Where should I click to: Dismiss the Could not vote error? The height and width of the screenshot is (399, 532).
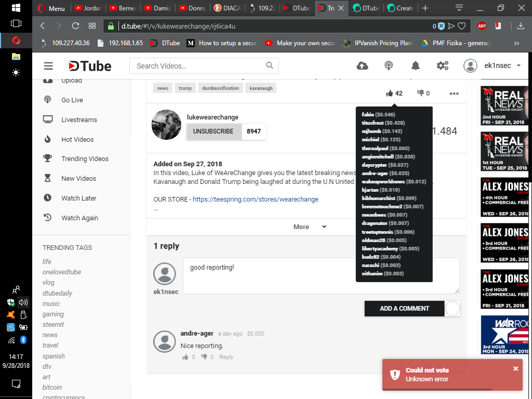tap(515, 368)
